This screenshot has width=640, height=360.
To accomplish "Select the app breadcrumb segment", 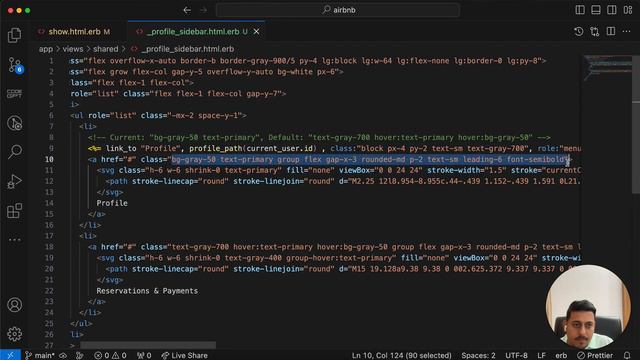I will click(46, 49).
